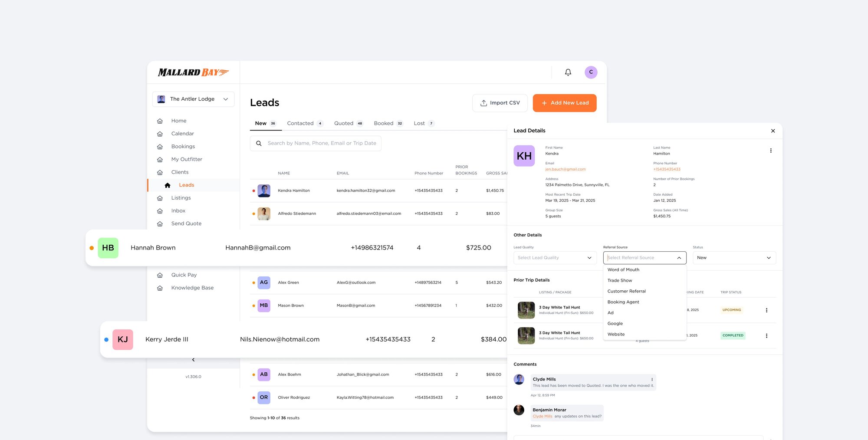Select Word of Mouth as referral source
Viewport: 868px width, 440px height.
click(x=624, y=269)
